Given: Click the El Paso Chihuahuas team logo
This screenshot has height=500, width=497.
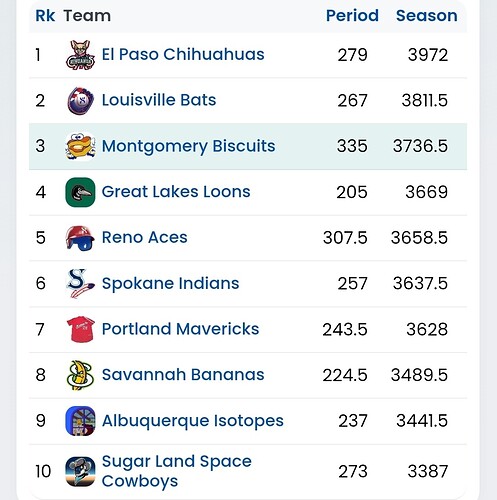Looking at the screenshot, I should pos(80,55).
